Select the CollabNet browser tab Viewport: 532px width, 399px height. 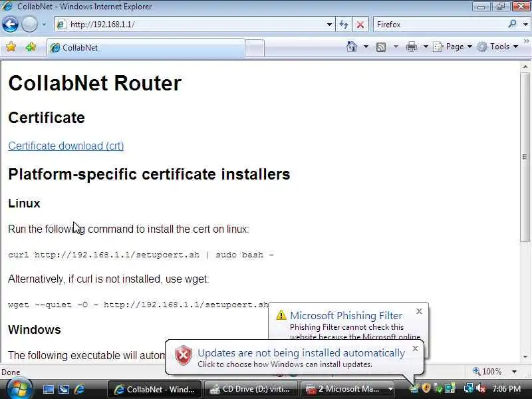[146, 47]
